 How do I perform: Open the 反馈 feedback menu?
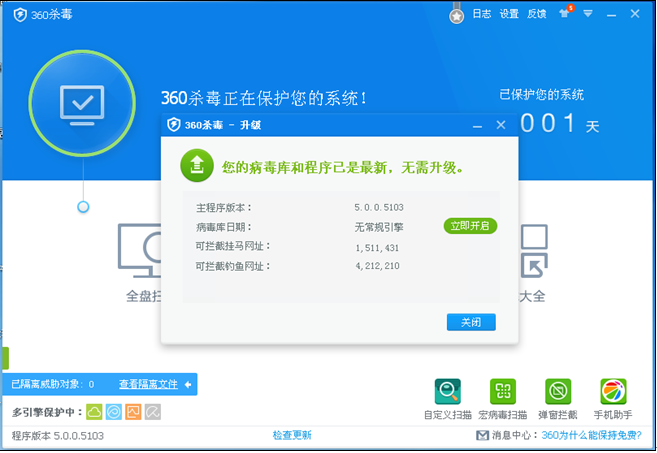point(536,14)
